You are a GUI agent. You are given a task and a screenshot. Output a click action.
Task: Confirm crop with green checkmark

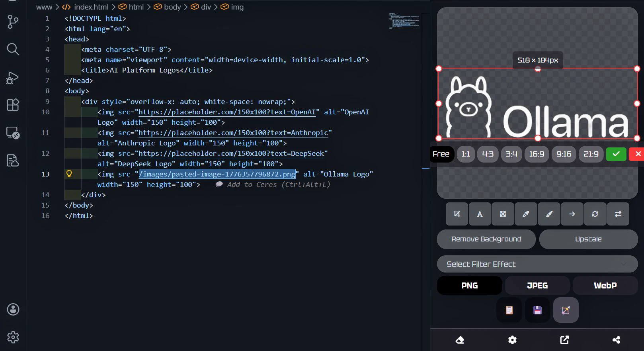click(616, 154)
